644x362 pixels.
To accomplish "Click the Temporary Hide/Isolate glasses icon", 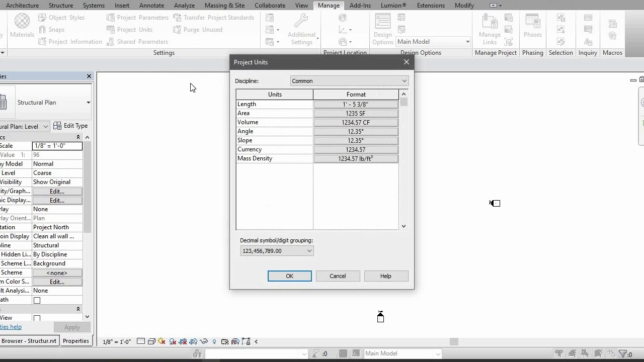I will [205, 341].
